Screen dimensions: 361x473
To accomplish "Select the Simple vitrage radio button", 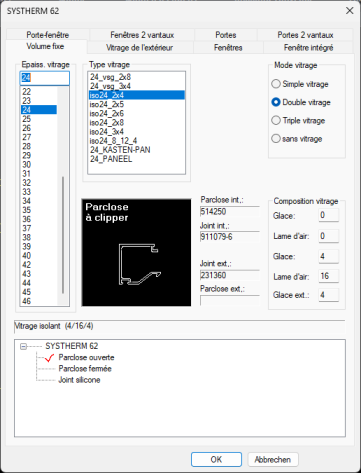I will click(300, 84).
